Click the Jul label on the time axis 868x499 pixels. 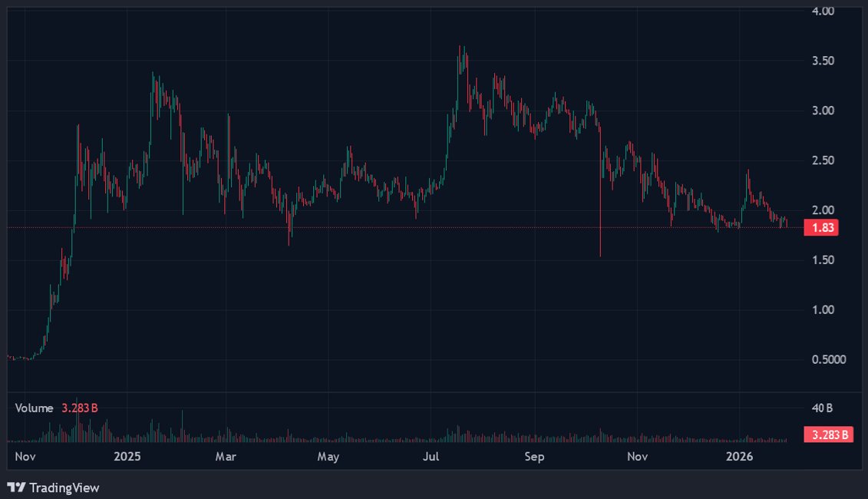pos(431,456)
